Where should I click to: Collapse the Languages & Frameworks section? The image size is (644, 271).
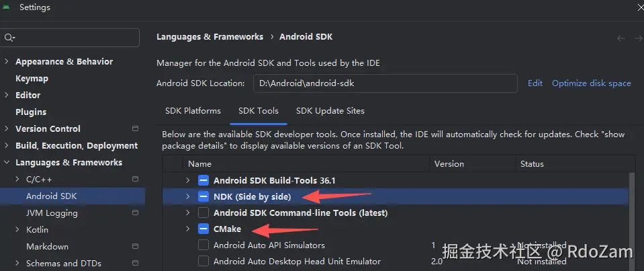7,162
